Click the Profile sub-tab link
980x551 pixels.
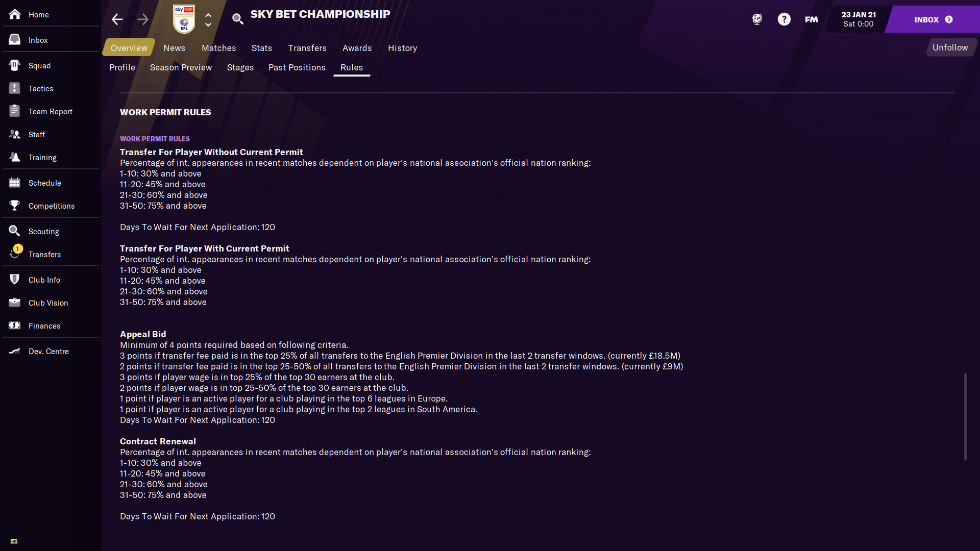coord(122,67)
